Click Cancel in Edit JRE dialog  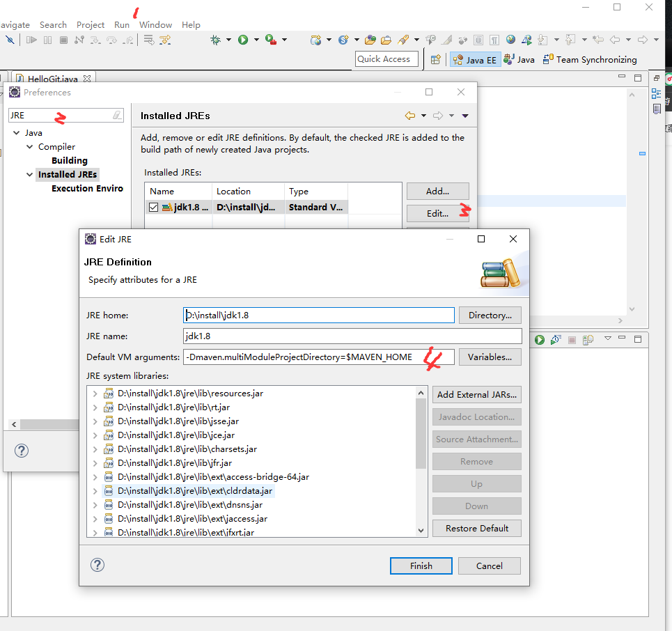489,566
